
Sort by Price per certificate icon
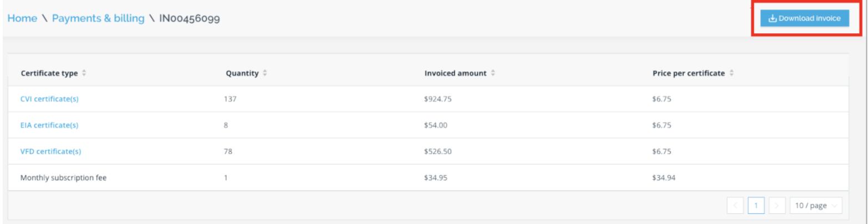coord(731,73)
